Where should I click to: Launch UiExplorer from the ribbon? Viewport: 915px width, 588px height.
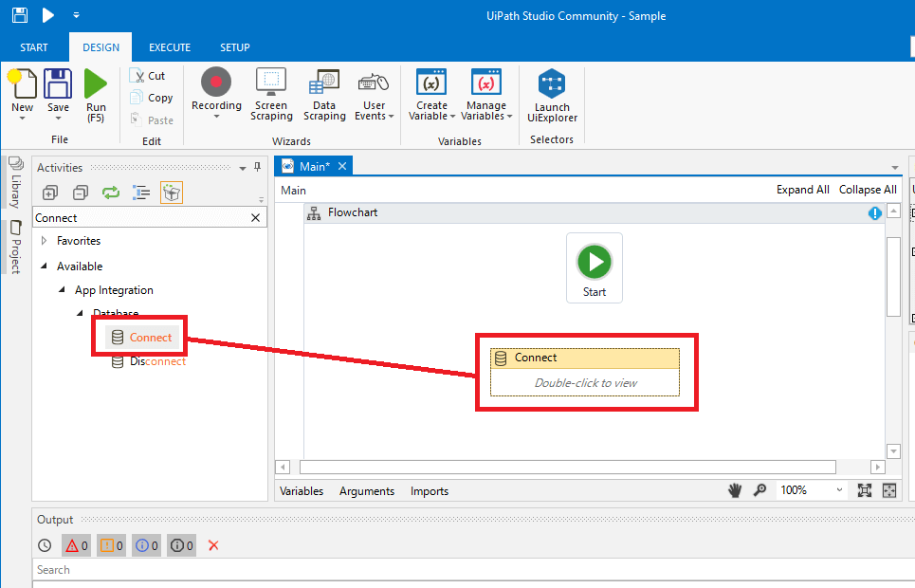pyautogui.click(x=552, y=95)
